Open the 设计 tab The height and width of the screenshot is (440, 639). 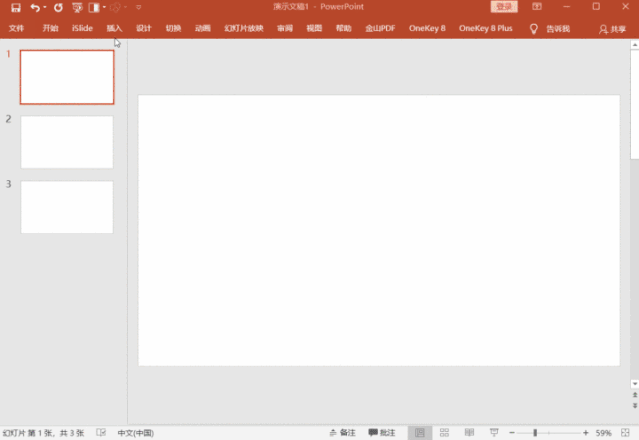144,28
